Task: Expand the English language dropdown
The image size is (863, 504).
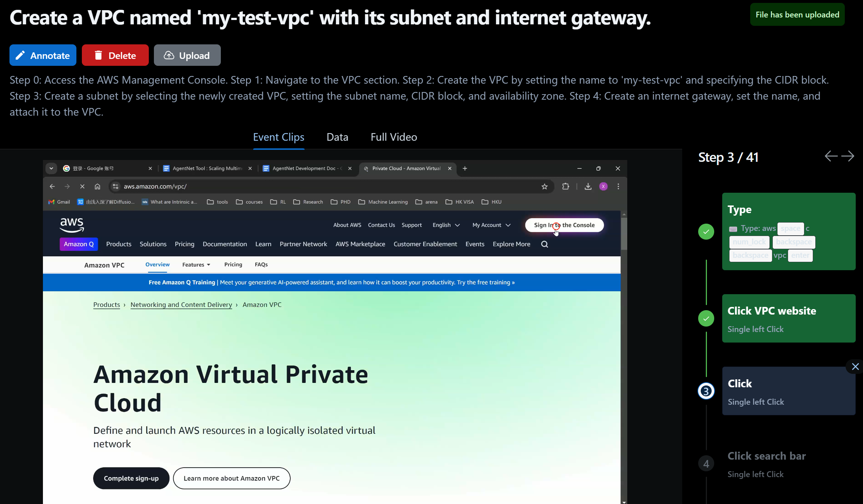Action: 446,225
